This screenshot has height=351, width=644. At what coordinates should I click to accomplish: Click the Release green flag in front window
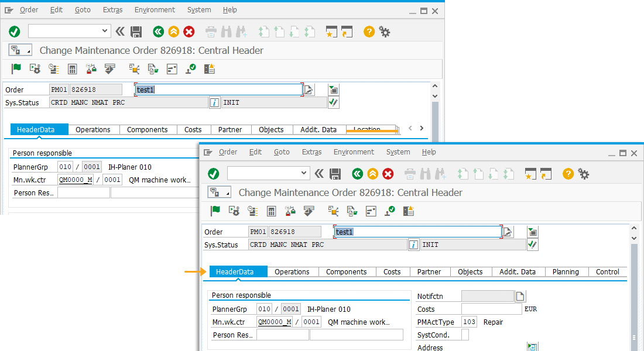(215, 211)
